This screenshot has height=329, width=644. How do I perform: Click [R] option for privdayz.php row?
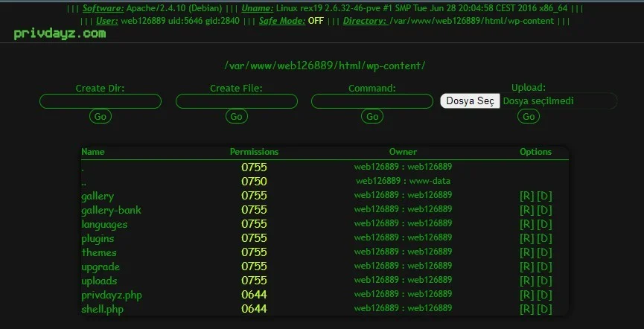coord(526,295)
